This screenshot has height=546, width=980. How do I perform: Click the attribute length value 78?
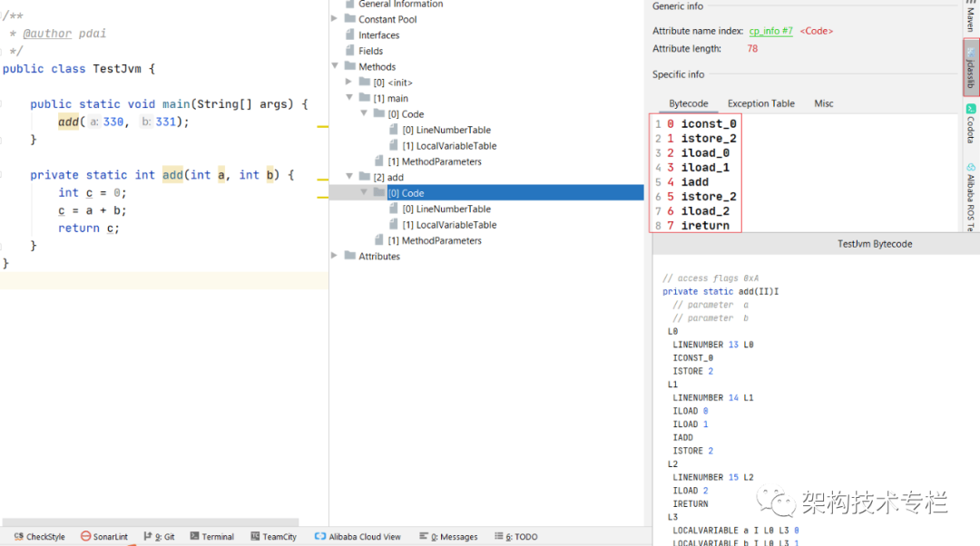click(x=752, y=49)
